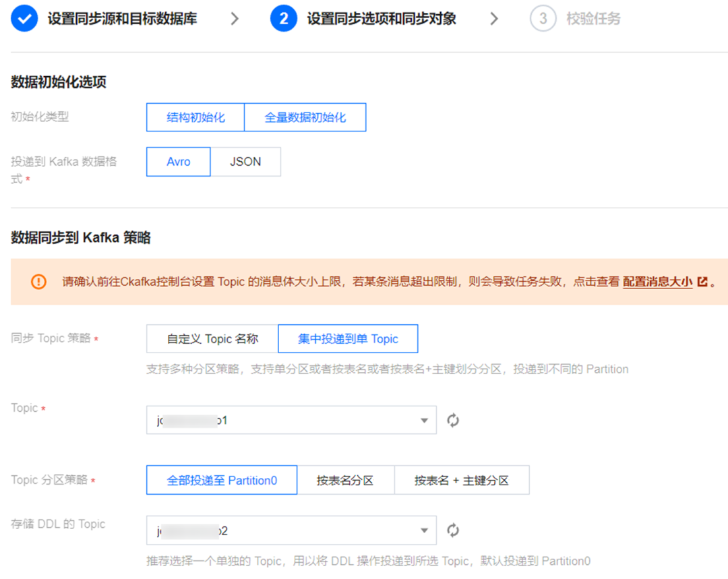Image resolution: width=728 pixels, height=579 pixels.
Task: Toggle 全量数据初始化 option
Action: tap(305, 117)
